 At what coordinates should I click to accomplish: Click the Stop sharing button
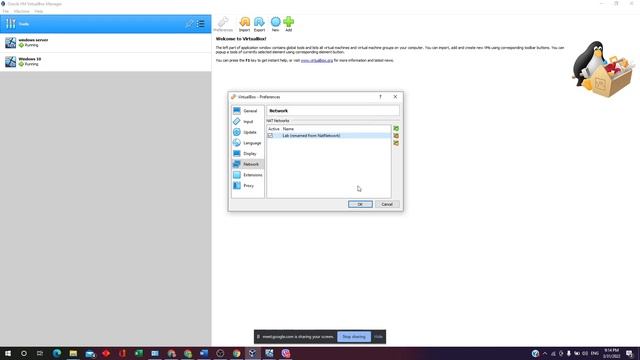pyautogui.click(x=354, y=337)
